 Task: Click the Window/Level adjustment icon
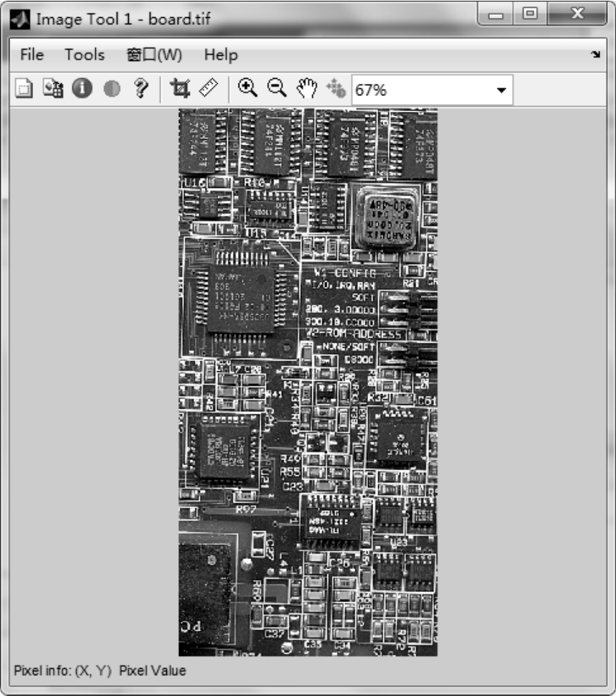point(335,89)
